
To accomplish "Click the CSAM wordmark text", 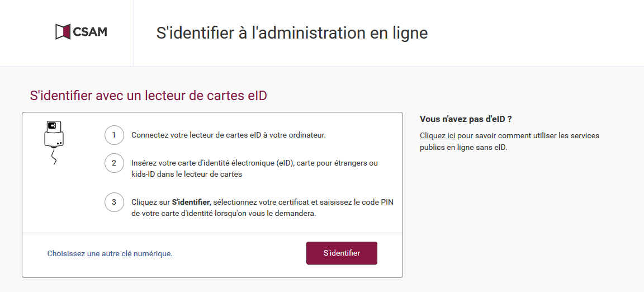I will pos(91,32).
